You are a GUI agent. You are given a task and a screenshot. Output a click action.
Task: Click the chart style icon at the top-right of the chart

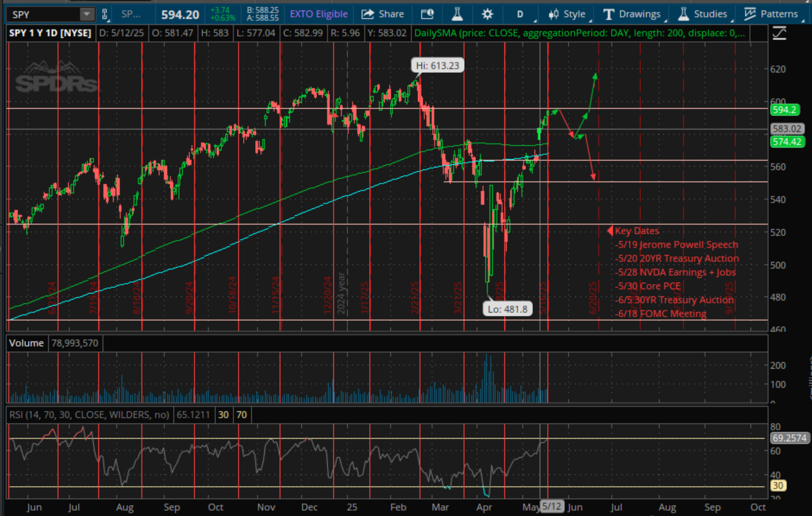tap(780, 33)
